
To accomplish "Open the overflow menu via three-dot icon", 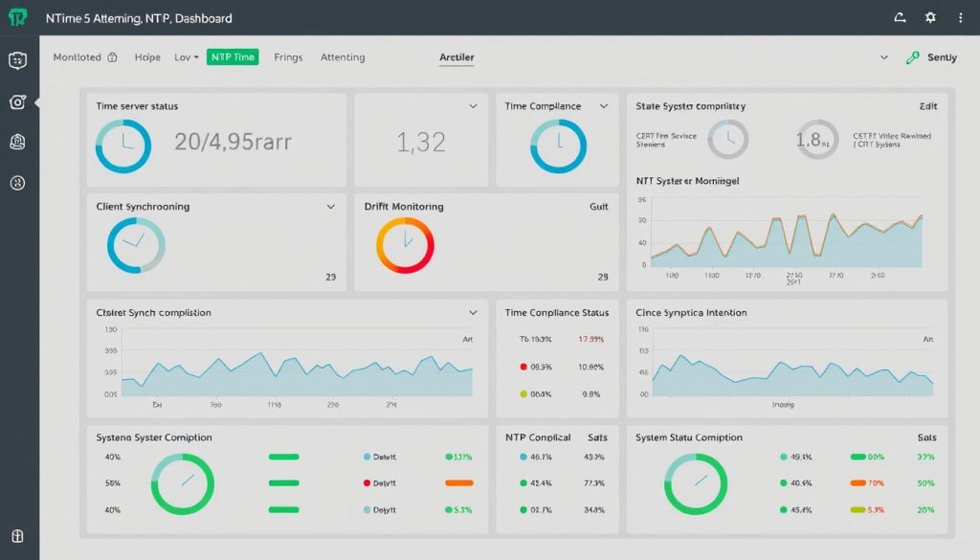I will pos(962,17).
